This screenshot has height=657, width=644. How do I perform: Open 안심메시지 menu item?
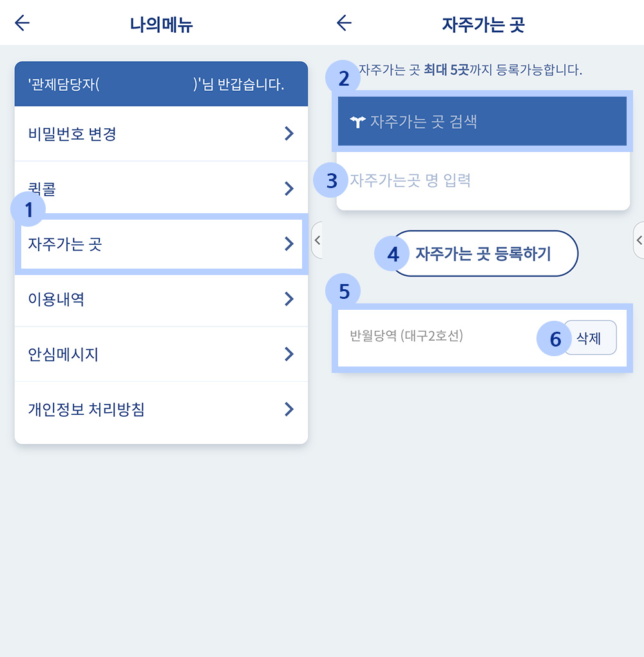pos(161,354)
